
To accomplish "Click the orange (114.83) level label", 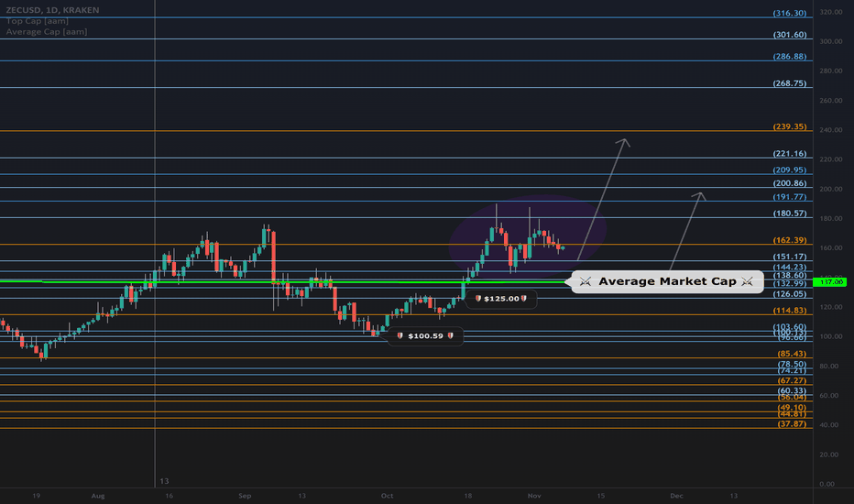I will [x=790, y=310].
